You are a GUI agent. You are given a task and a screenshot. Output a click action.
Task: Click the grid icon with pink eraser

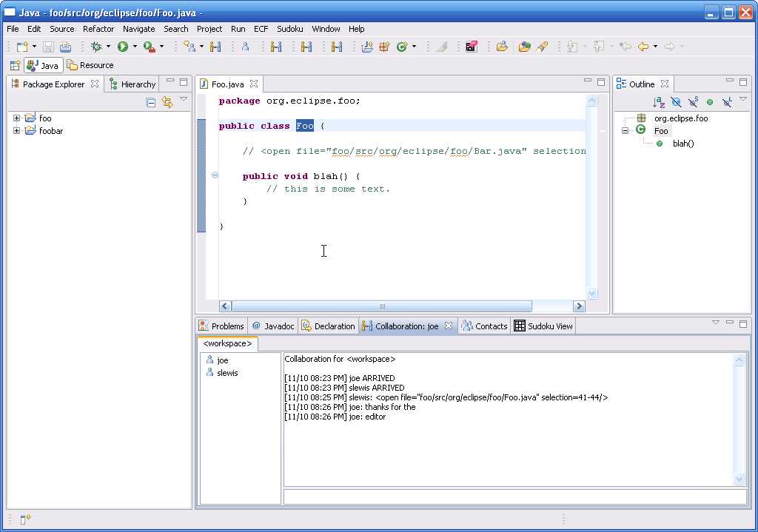point(472,47)
